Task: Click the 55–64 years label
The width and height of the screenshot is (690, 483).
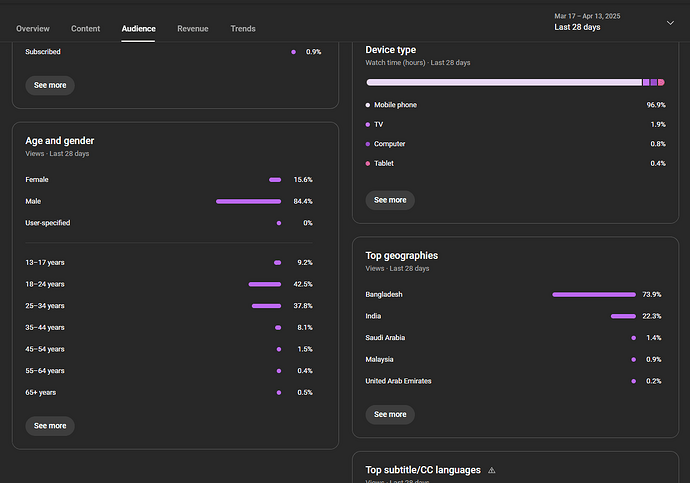Action: (45, 371)
